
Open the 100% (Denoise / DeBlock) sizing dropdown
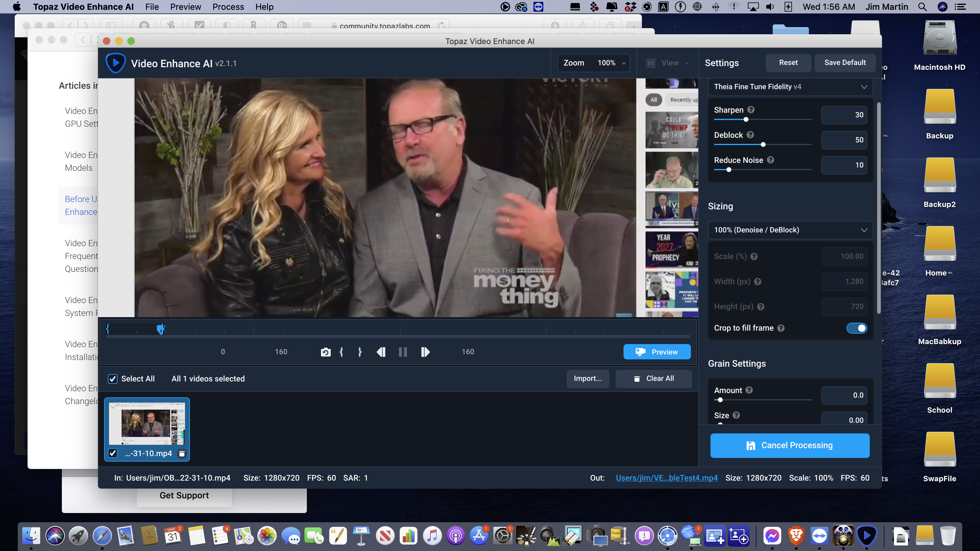pyautogui.click(x=790, y=230)
